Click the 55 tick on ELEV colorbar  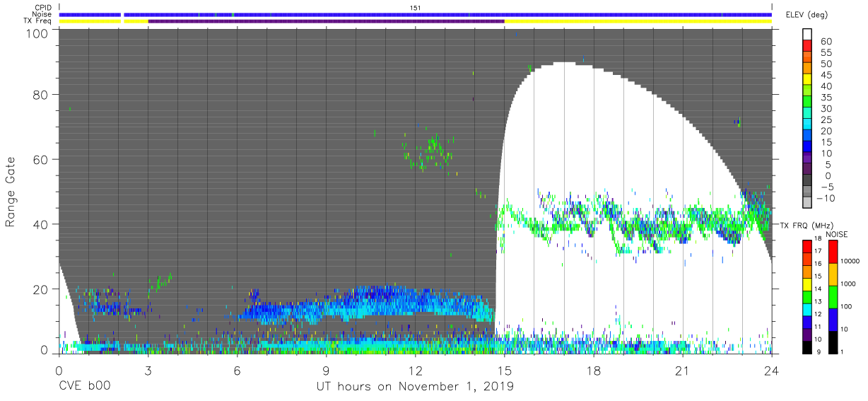tap(825, 53)
